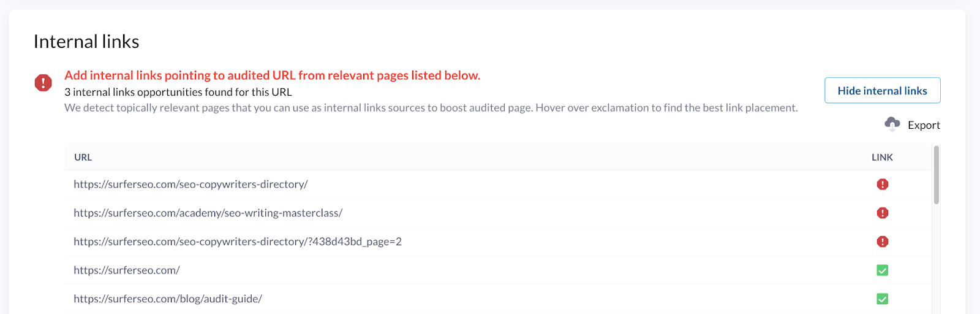Click the URL column header
The height and width of the screenshot is (314, 980).
(x=83, y=157)
